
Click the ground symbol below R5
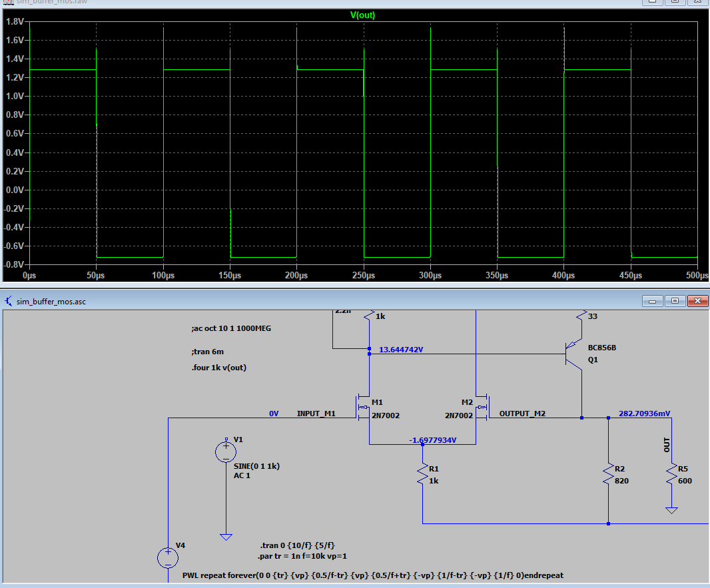(x=671, y=510)
